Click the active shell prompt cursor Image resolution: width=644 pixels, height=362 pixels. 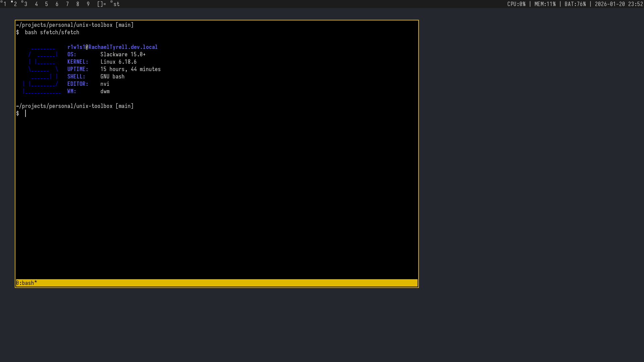25,113
